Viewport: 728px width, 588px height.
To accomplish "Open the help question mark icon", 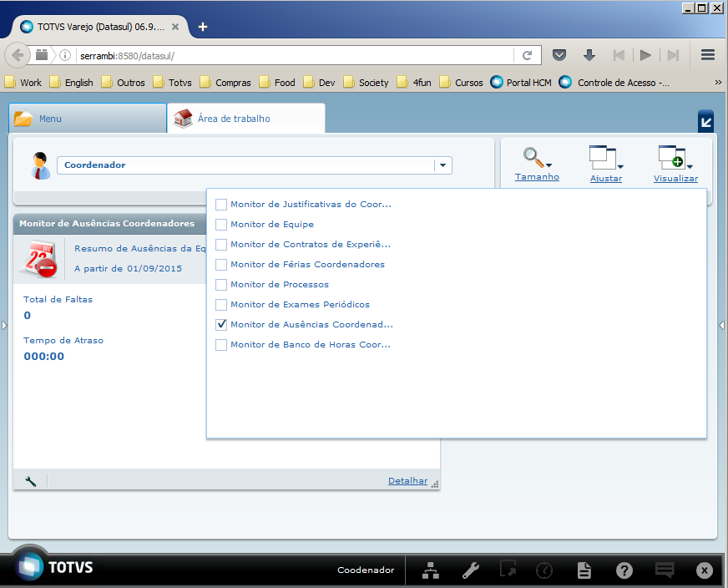I will (x=624, y=570).
